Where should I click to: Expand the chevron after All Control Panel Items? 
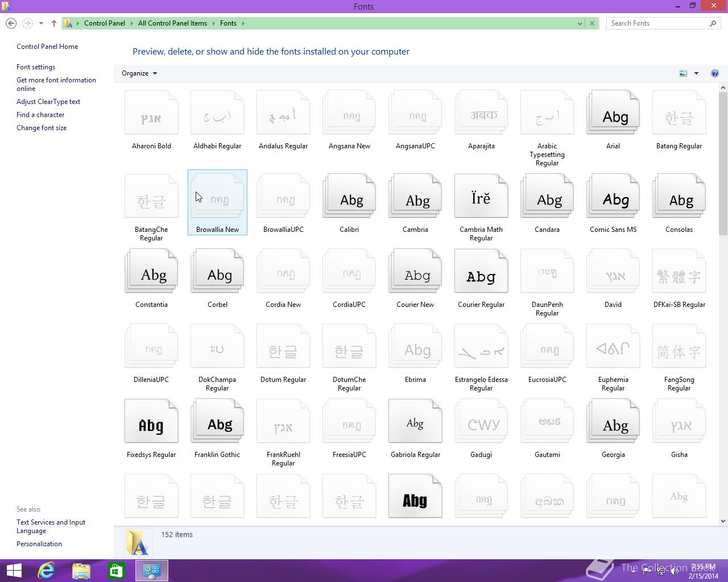pyautogui.click(x=213, y=23)
